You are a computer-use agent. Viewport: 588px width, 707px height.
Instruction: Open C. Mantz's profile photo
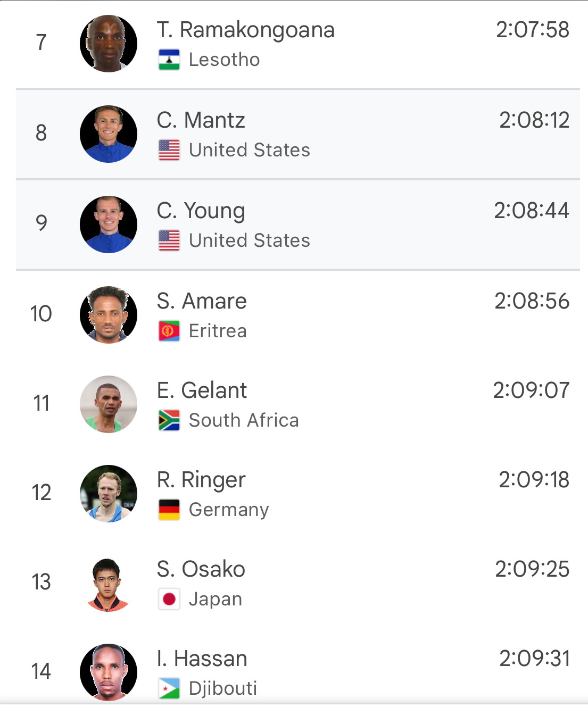click(109, 134)
